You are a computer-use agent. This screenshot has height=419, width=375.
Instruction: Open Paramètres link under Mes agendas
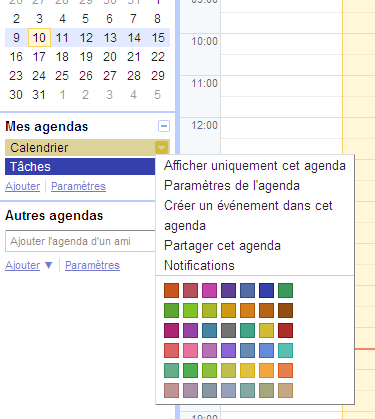tap(78, 186)
